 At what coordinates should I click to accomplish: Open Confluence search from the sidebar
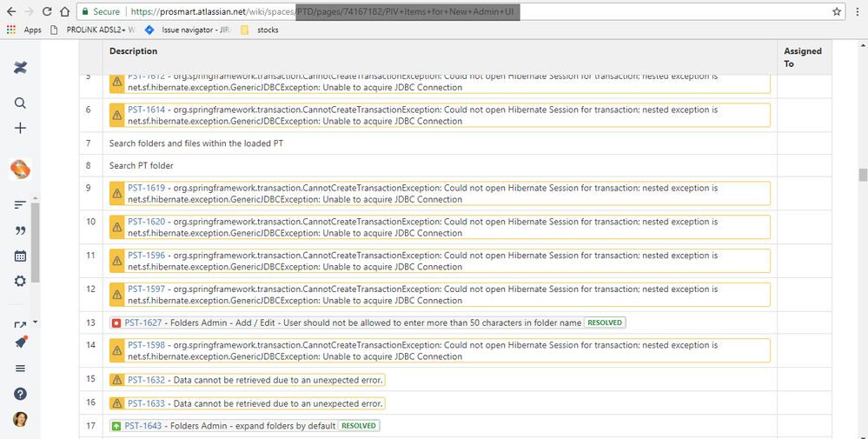point(21,103)
